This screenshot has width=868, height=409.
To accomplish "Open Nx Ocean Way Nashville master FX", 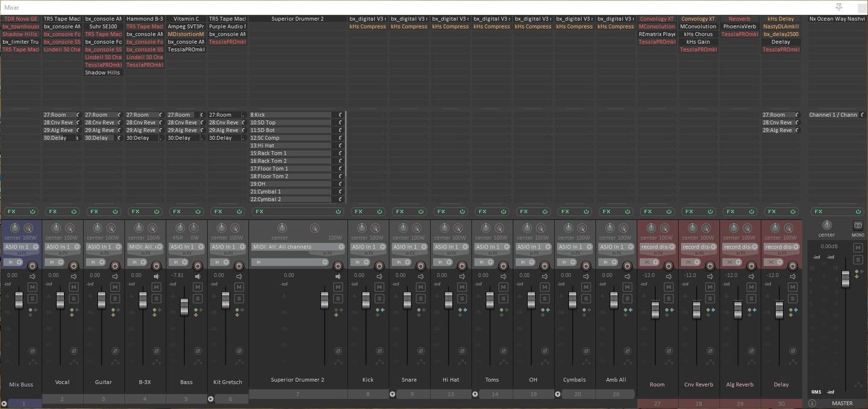I will tap(837, 19).
